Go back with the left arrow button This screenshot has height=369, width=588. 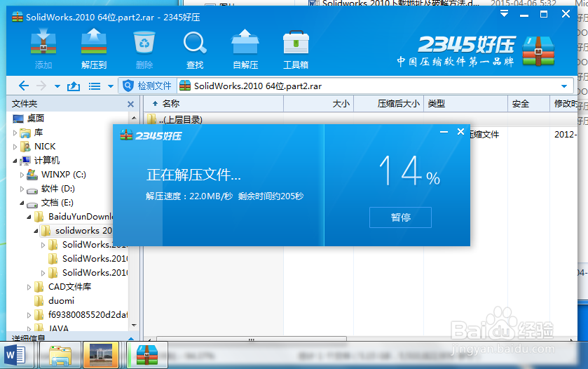tap(24, 86)
